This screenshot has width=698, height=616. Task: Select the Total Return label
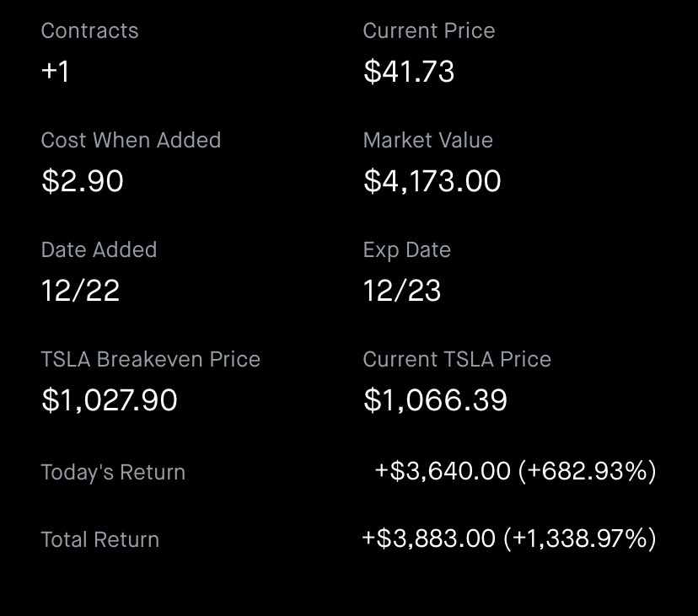100,539
